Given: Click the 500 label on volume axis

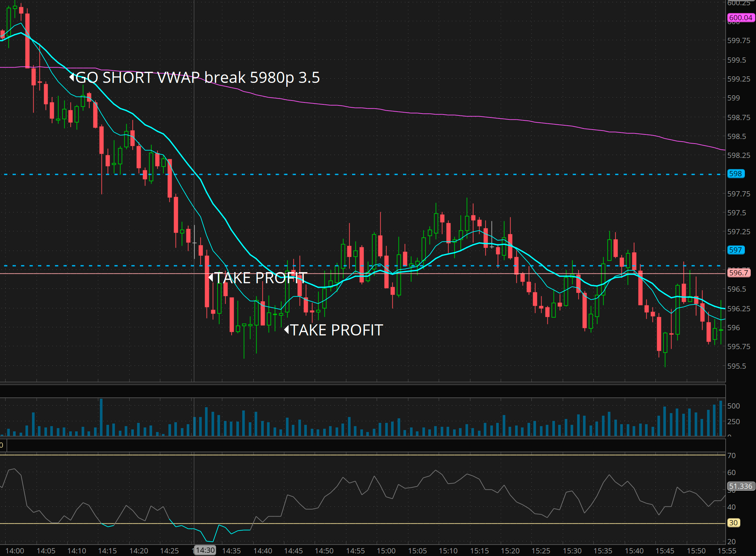Looking at the screenshot, I should click(733, 406).
